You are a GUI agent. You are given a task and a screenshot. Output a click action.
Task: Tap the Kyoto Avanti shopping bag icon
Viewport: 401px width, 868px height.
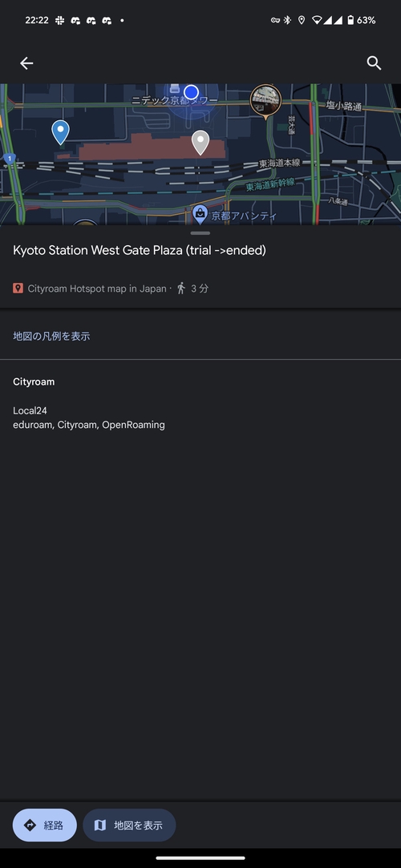200,212
